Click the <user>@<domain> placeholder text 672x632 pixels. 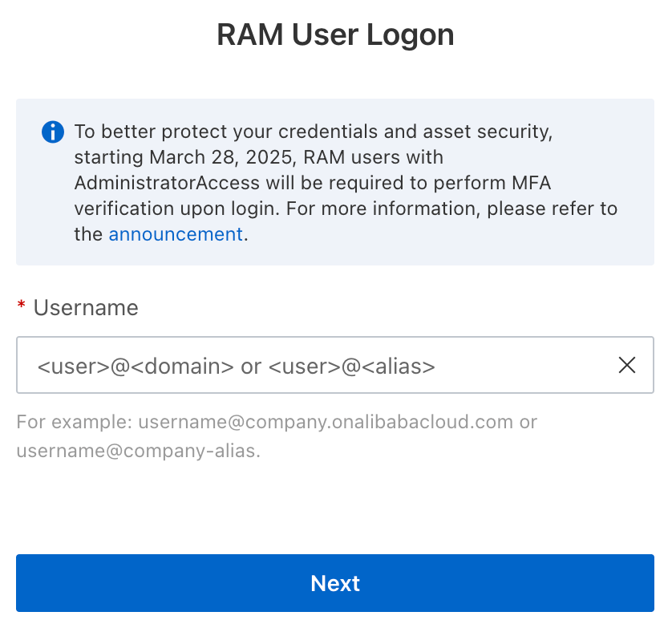(x=136, y=367)
